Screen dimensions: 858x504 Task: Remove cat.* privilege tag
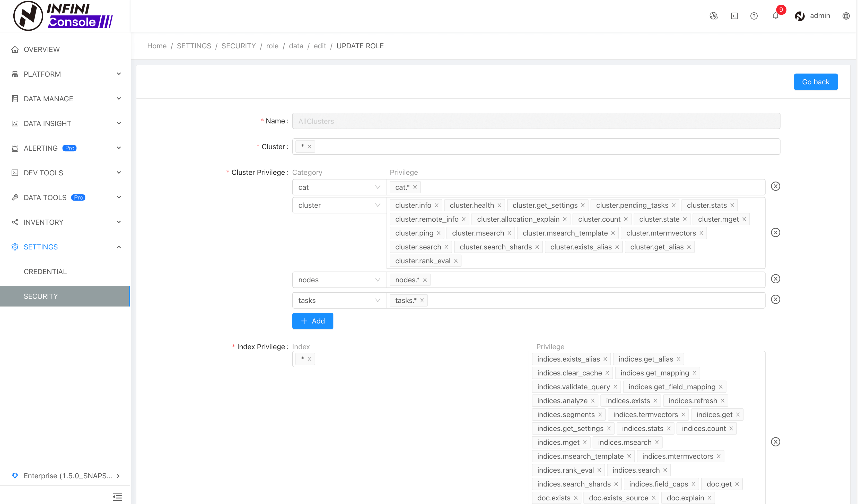[415, 187]
